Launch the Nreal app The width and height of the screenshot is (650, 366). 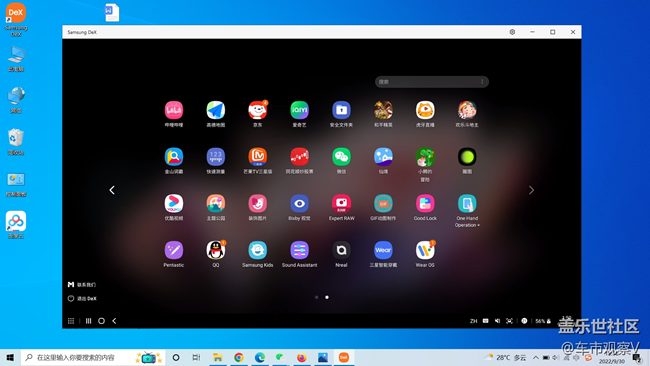[x=341, y=250]
